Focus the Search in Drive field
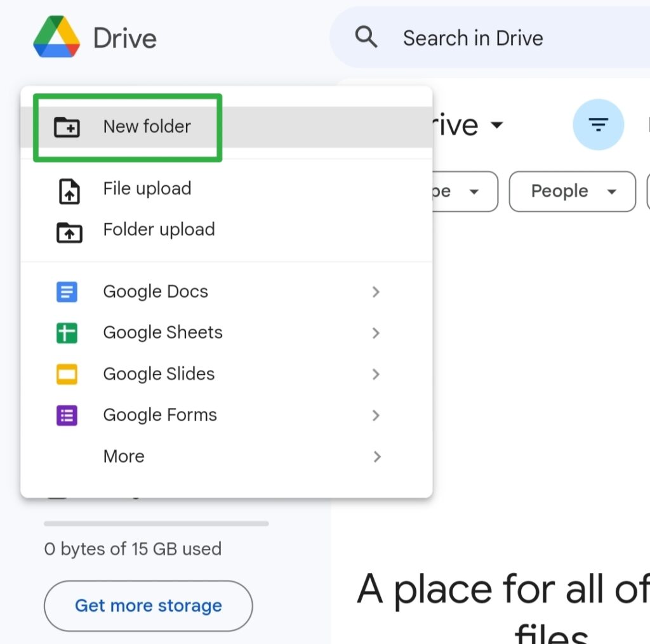The image size is (650, 644). [495, 38]
